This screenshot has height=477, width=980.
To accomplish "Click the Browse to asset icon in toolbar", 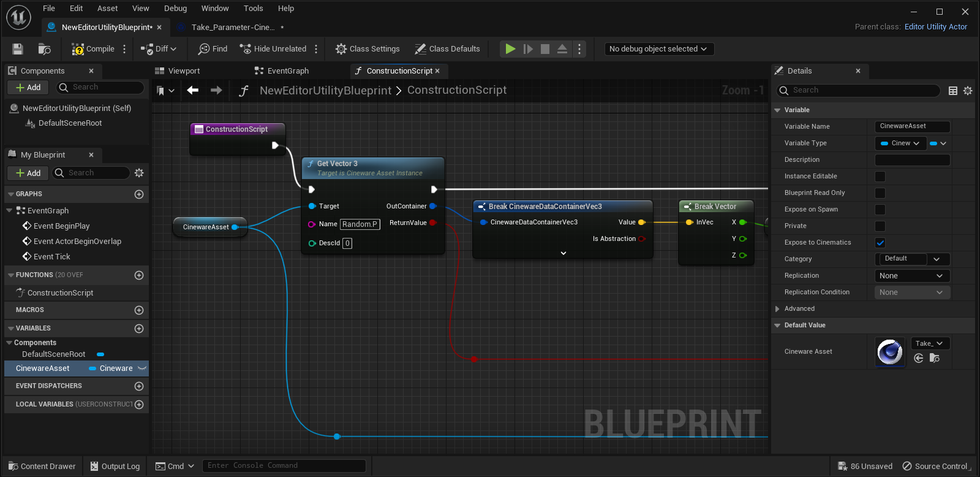I will coord(44,49).
